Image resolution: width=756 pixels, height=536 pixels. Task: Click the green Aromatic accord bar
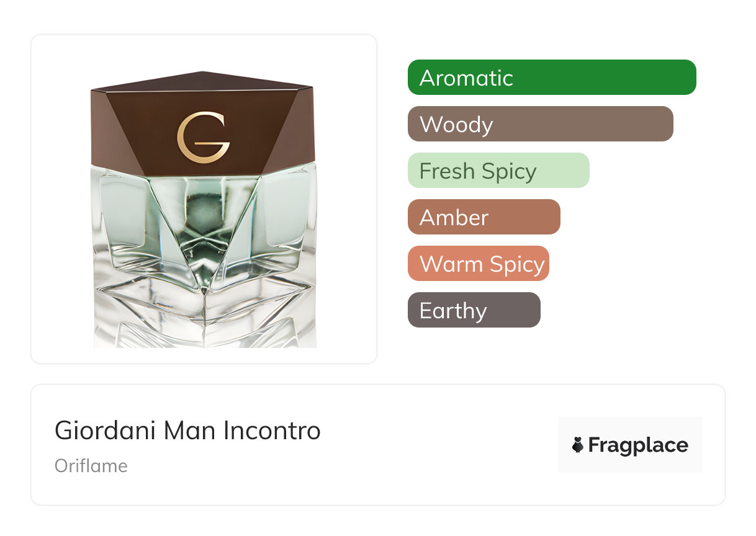point(551,78)
